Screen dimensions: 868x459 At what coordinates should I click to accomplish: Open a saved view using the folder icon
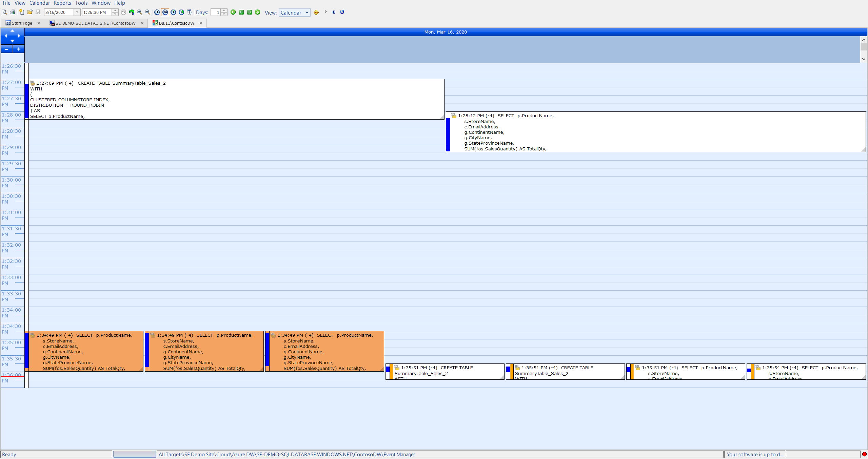[30, 12]
